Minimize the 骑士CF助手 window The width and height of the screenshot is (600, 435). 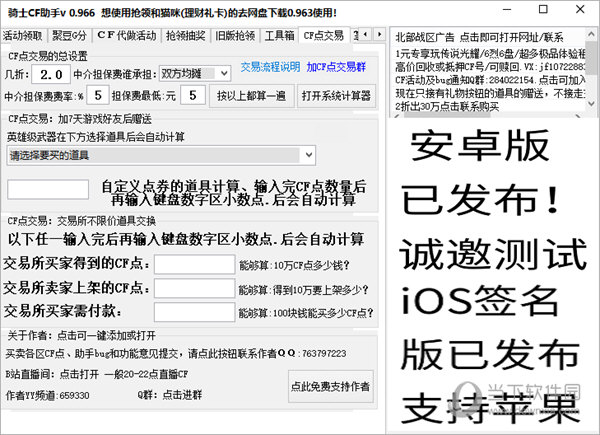(507, 10)
